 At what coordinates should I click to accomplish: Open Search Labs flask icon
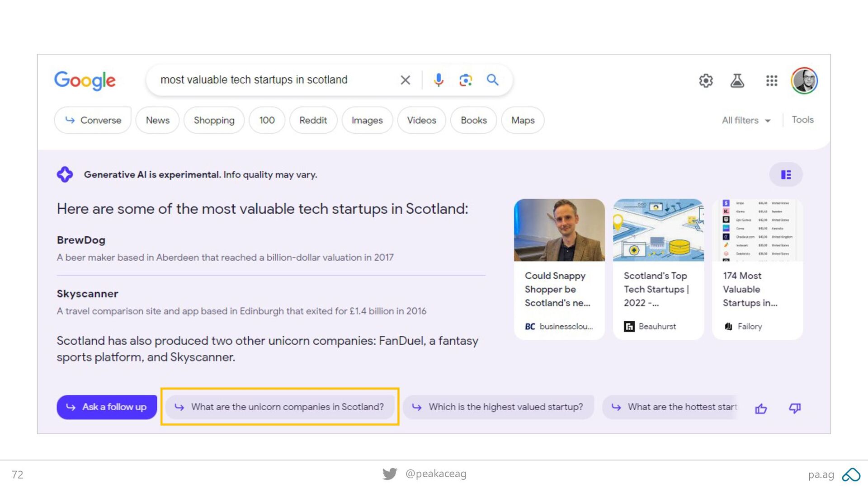737,81
